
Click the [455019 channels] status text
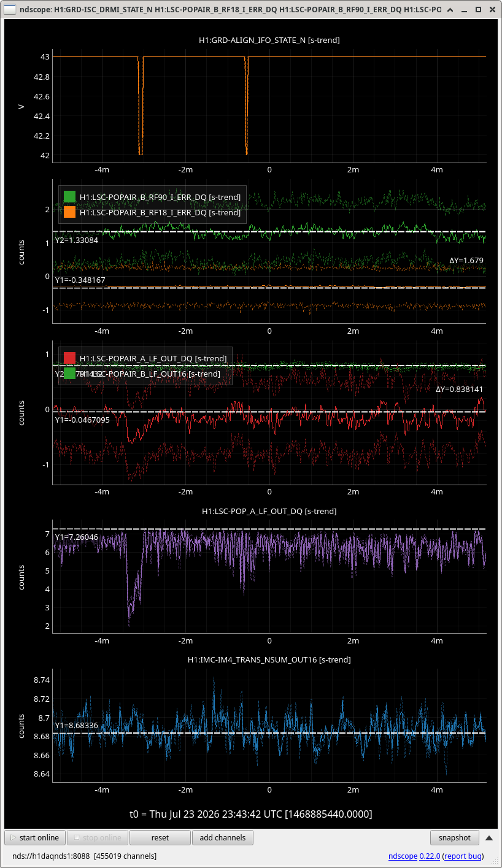tap(125, 856)
